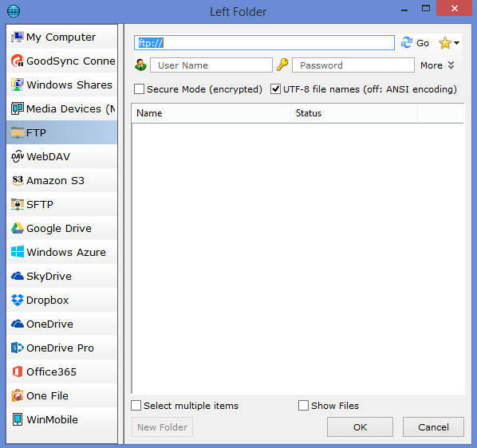Click the globe application icon in title bar

coord(14,11)
